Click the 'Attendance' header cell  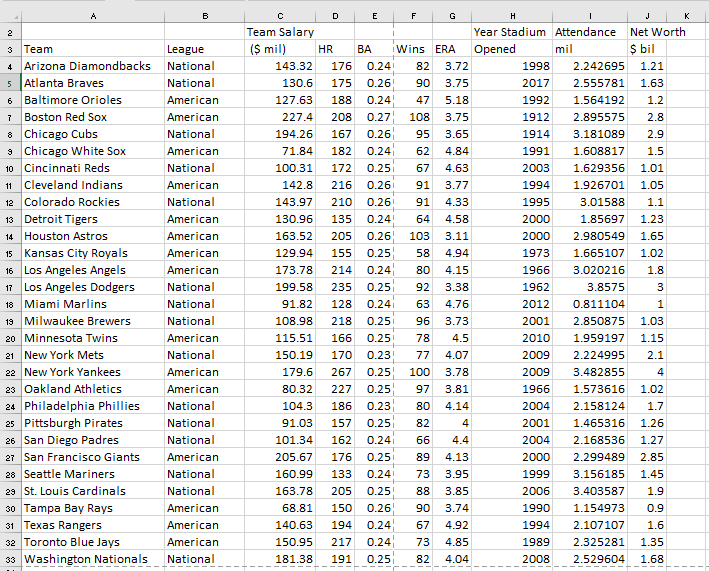click(590, 32)
